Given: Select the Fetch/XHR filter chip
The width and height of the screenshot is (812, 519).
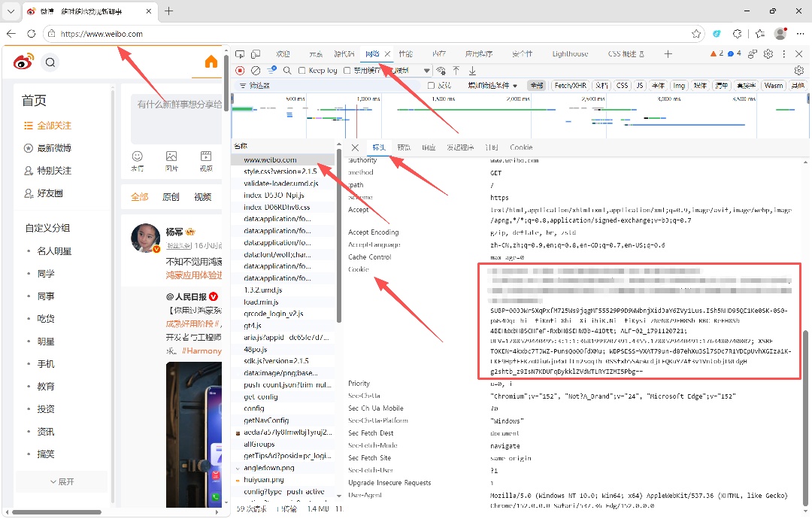Looking at the screenshot, I should 570,86.
